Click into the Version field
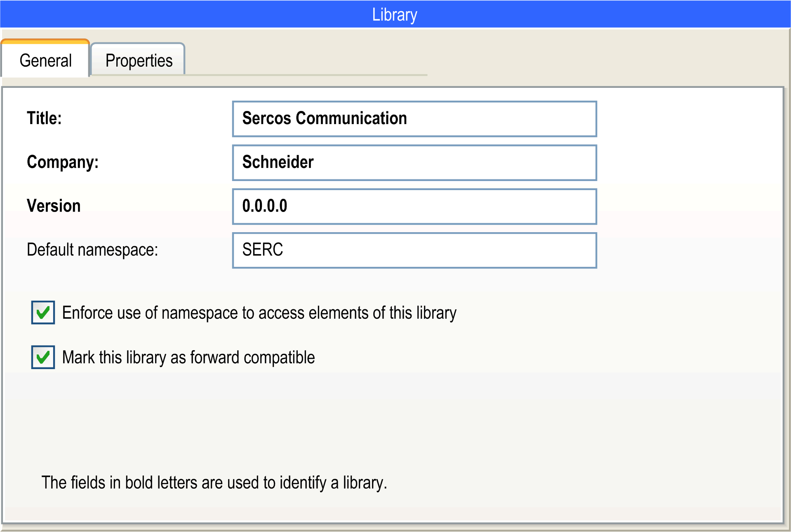Screen dimensions: 791x532 (x=495, y=206)
